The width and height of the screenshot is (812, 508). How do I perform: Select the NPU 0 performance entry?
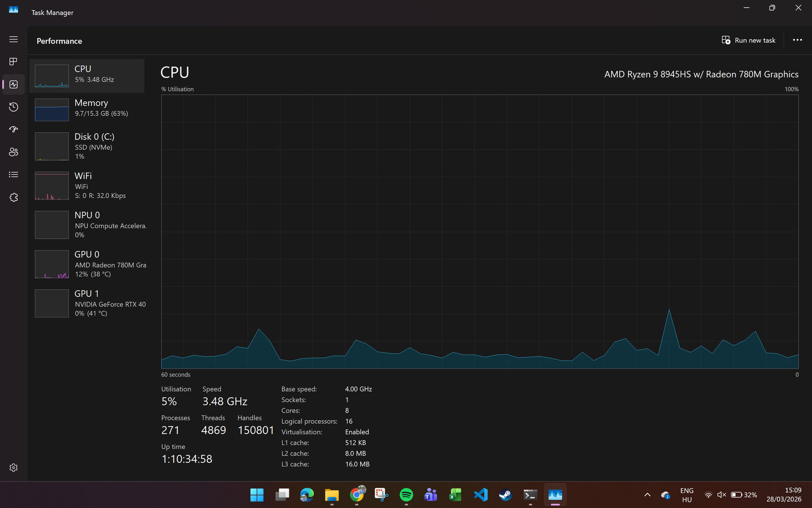click(x=87, y=225)
